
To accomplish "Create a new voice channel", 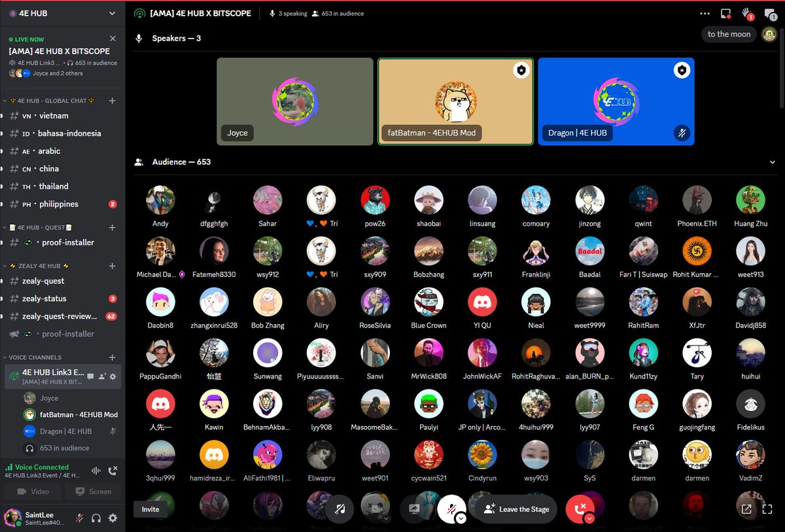I will click(112, 357).
